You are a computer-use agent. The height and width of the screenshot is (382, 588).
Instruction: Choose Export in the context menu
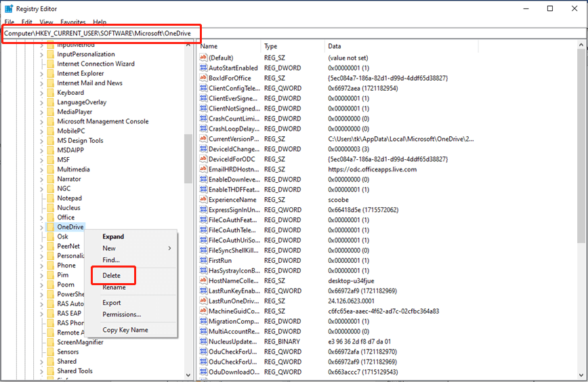coord(112,303)
